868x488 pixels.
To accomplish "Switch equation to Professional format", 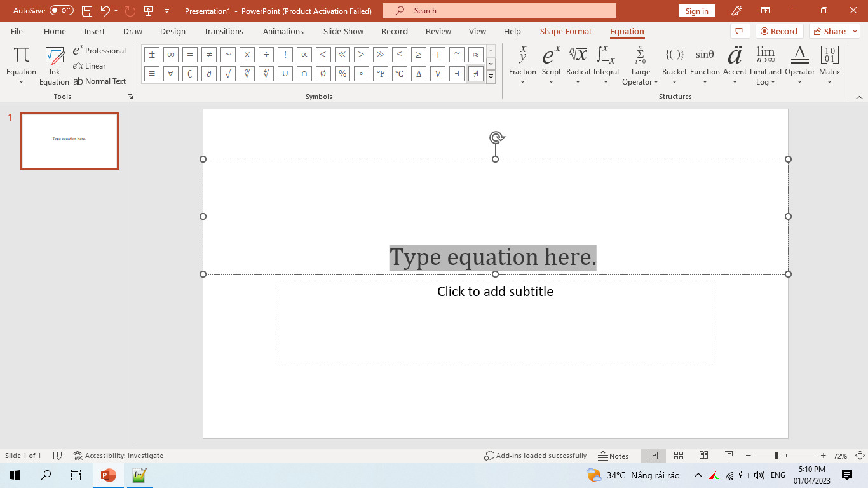I will (x=100, y=50).
